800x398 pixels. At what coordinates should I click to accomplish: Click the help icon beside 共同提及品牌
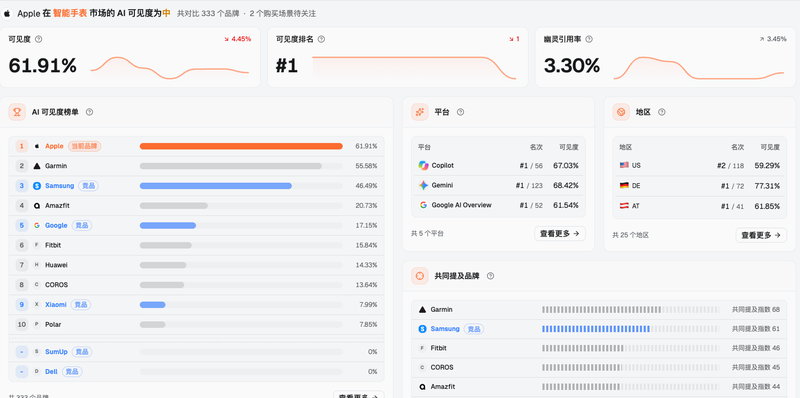(490, 276)
